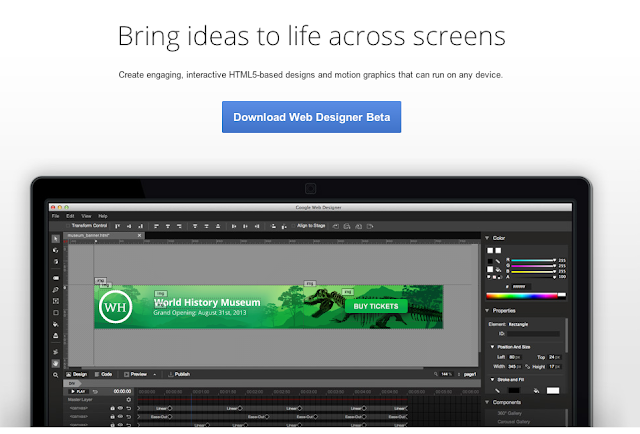Select the Zoom magnifier tool in left toolbar
This screenshot has height=434, width=640.
coord(56,375)
